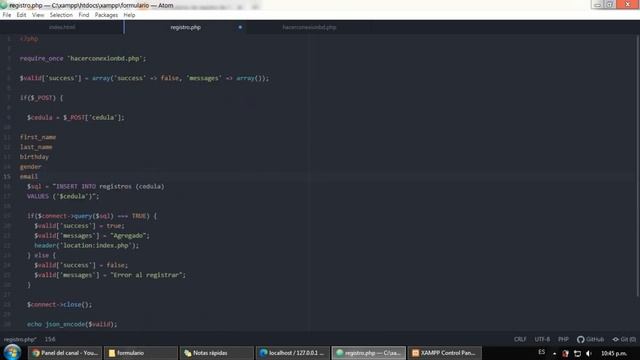This screenshot has height=360, width=640.
Task: Click the word email on line 15
Action: (29, 177)
